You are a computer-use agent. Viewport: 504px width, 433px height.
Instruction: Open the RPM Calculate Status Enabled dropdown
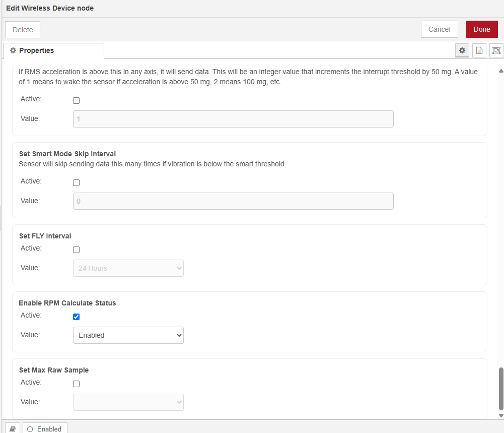click(x=128, y=335)
